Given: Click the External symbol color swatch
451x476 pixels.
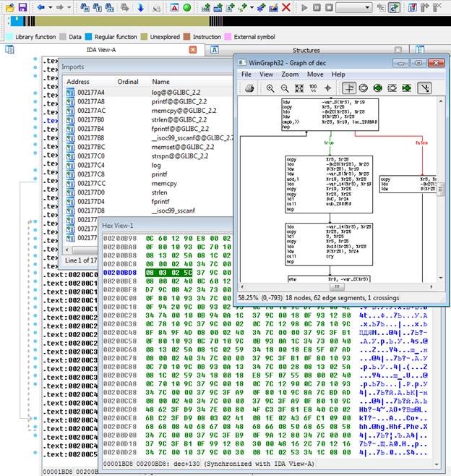Looking at the screenshot, I should click(228, 37).
